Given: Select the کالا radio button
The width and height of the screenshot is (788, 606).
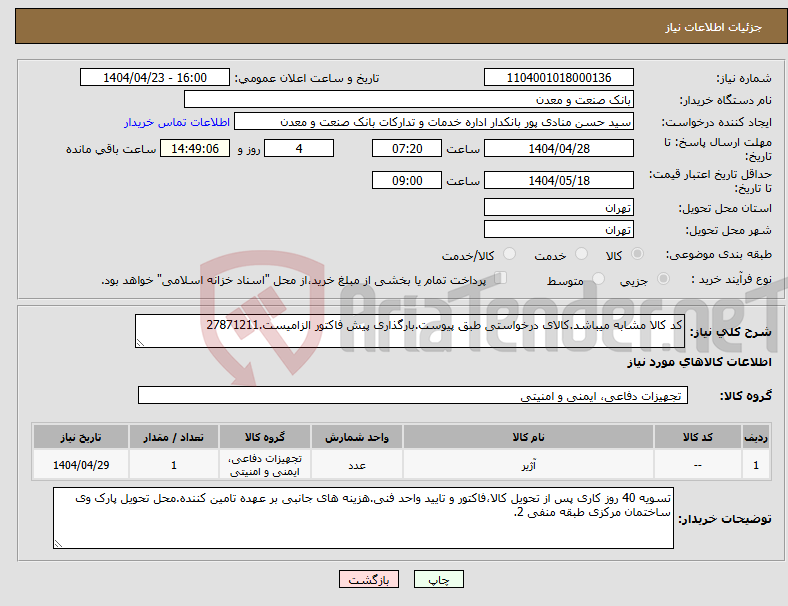Looking at the screenshot, I should pyautogui.click(x=637, y=254).
